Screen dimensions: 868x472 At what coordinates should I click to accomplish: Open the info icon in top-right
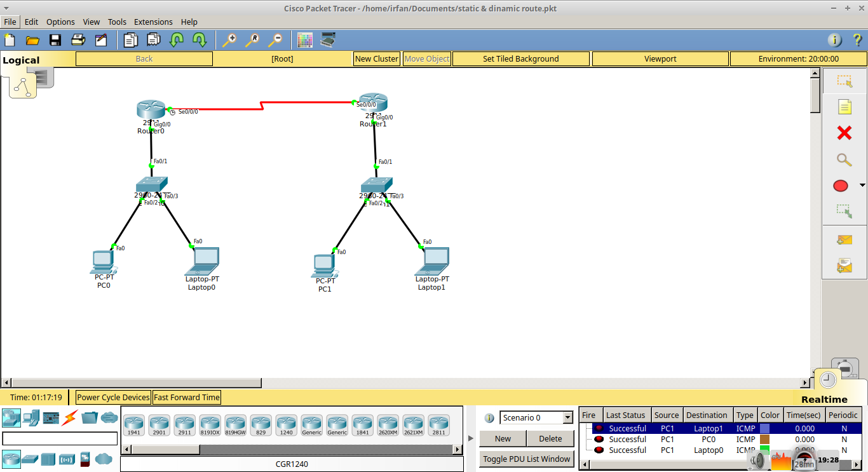pyautogui.click(x=834, y=40)
